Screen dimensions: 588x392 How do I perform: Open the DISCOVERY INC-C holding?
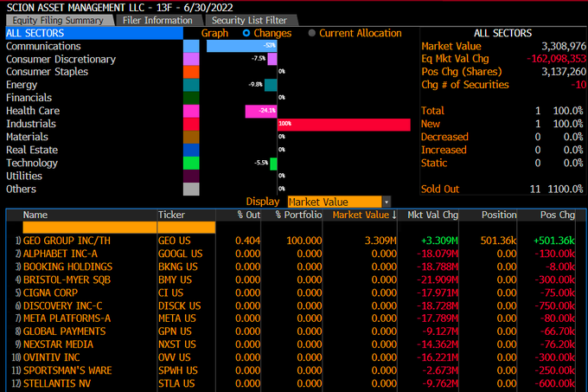(62, 305)
